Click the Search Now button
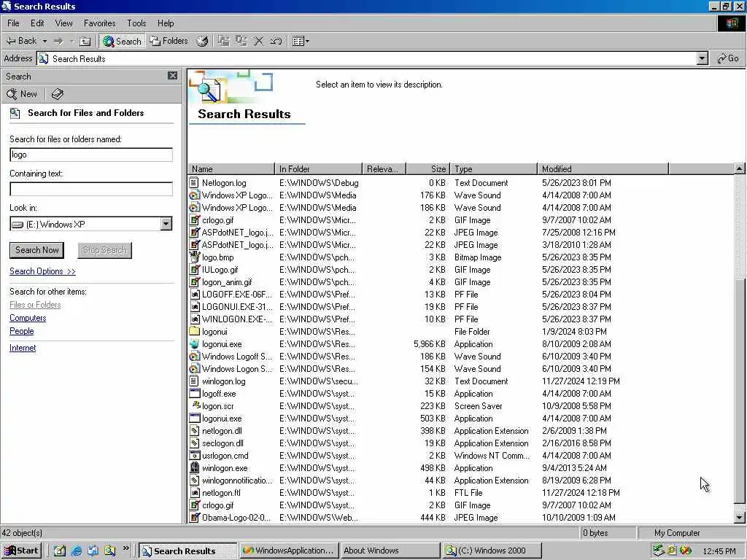Viewport: 747px width, 560px height. click(x=36, y=250)
